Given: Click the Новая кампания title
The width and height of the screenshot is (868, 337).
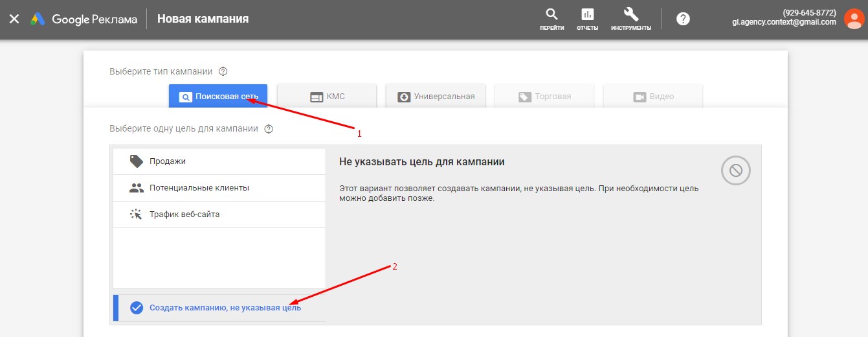Looking at the screenshot, I should tap(203, 19).
